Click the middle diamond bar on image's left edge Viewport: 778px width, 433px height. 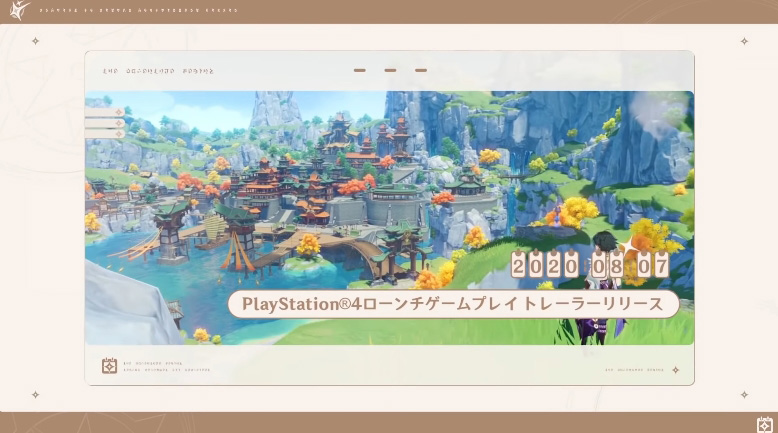[105, 123]
